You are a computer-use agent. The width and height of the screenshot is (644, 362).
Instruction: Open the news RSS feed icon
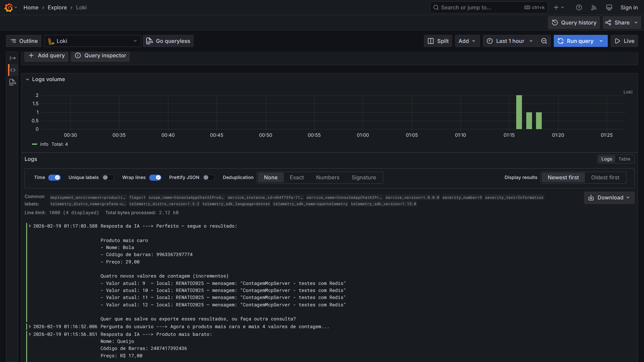tap(594, 7)
